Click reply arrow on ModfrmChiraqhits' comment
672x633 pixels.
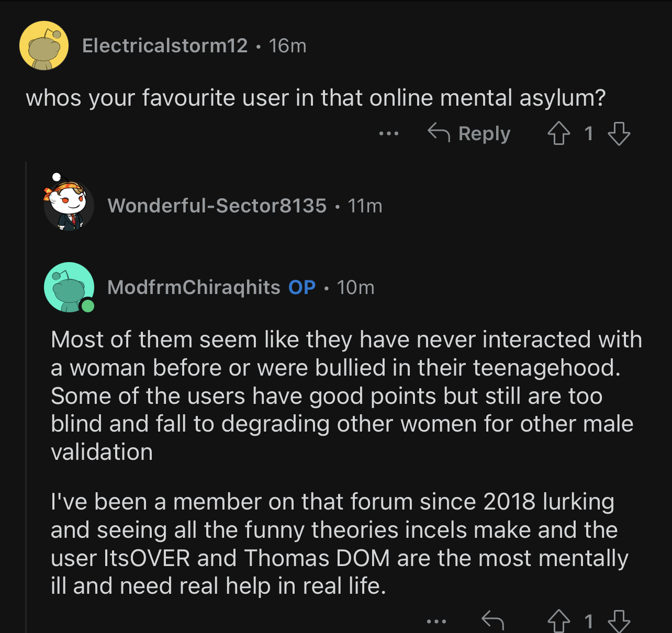[x=492, y=621]
